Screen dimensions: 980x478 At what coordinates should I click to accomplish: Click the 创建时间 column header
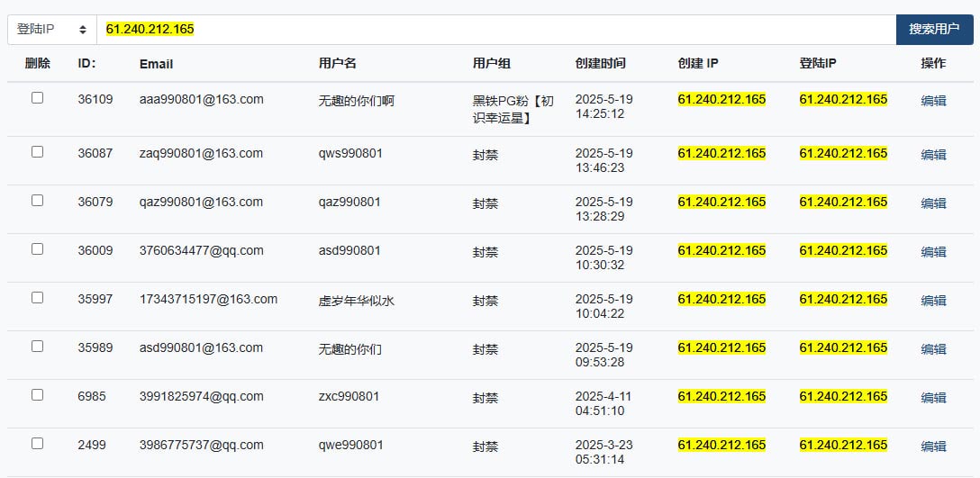point(600,63)
